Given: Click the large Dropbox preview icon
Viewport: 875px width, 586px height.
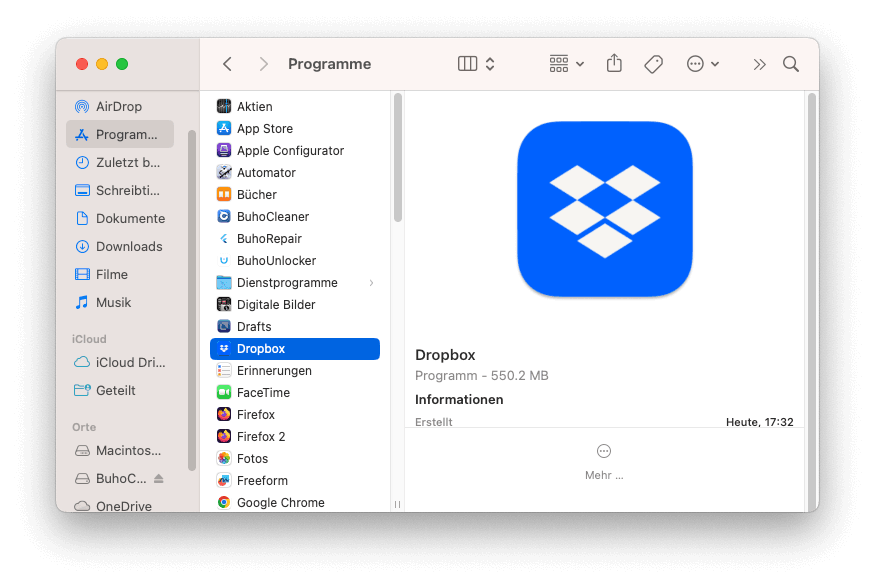Looking at the screenshot, I should pyautogui.click(x=605, y=209).
